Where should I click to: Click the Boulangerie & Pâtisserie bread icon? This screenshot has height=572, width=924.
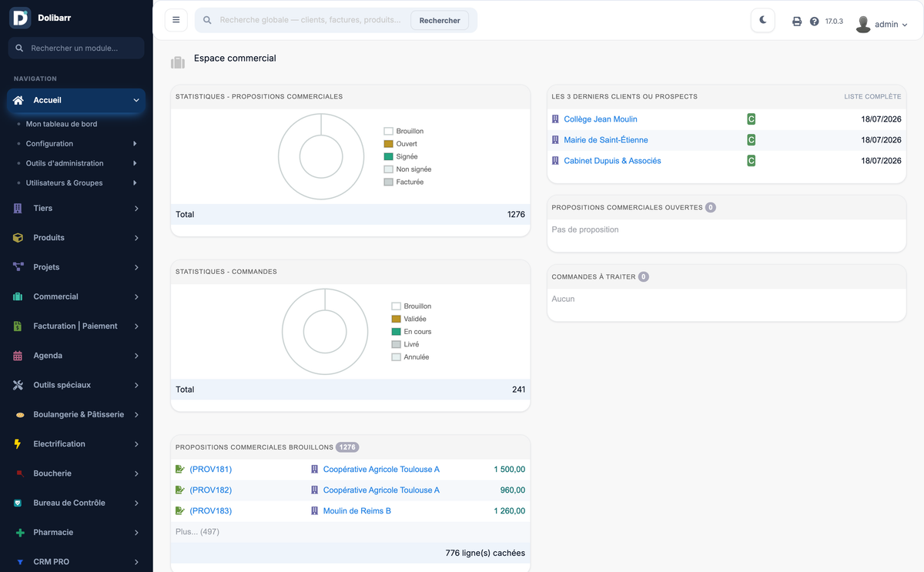click(19, 415)
